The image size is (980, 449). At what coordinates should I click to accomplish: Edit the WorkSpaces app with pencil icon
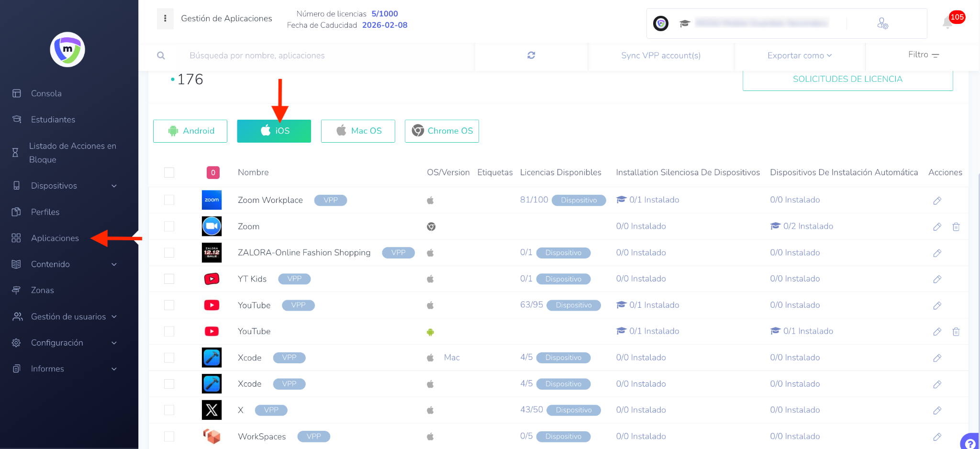tap(937, 437)
